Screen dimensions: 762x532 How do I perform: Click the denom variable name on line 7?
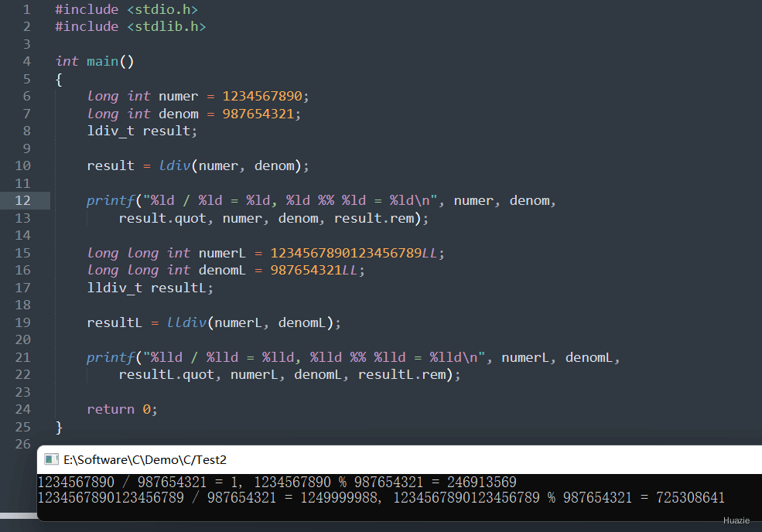tap(179, 114)
